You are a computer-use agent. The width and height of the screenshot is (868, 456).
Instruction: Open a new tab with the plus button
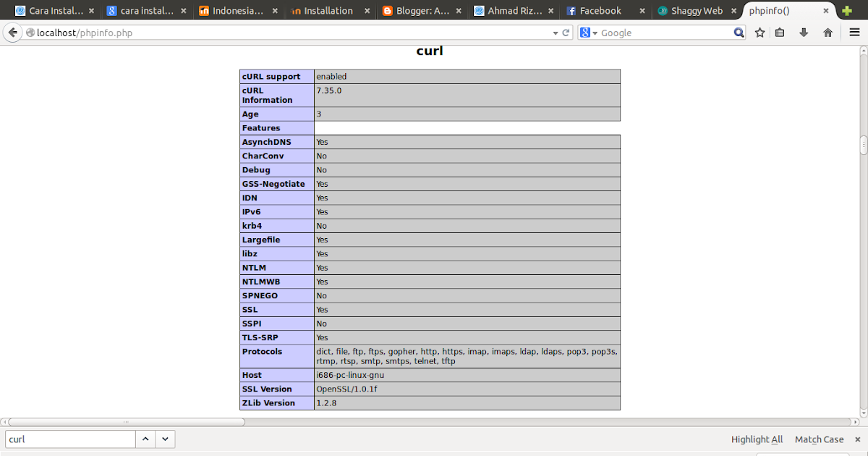[x=848, y=10]
